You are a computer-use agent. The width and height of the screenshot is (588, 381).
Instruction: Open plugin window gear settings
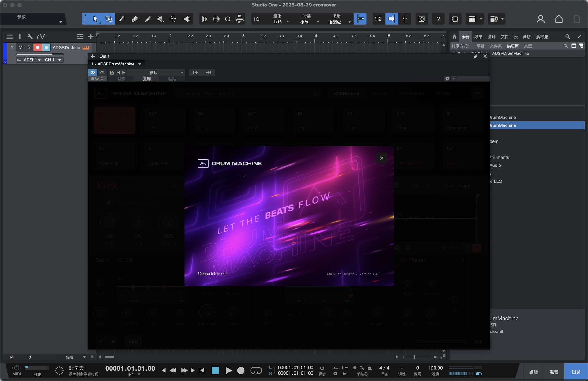click(x=447, y=79)
